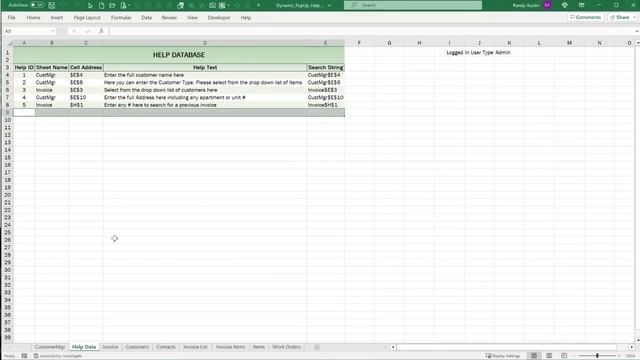Switch to Work Orders sheet tab
Viewport: 640px width, 360px height.
(x=286, y=347)
